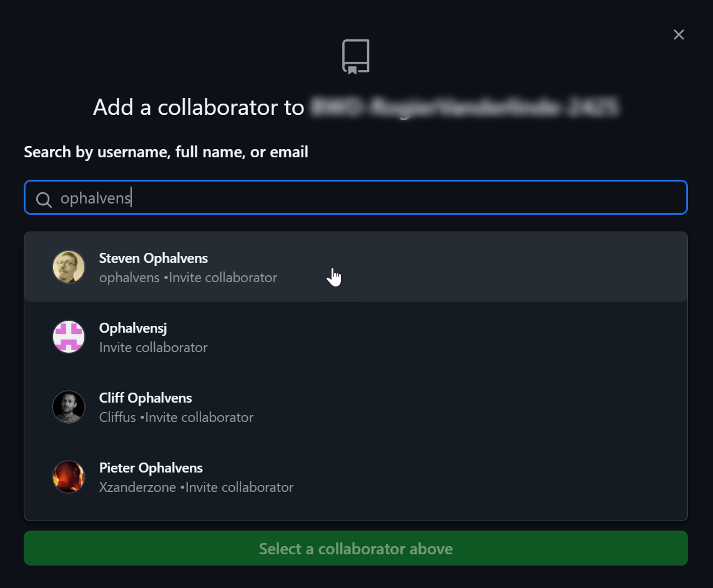Select Pieter Ophalvens result
This screenshot has height=588, width=713.
(356, 477)
